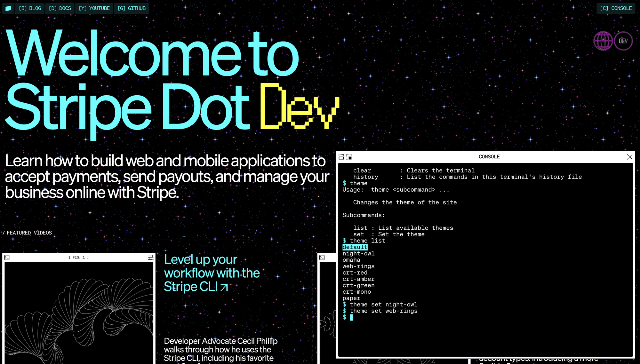Dock the console panel to the bottom
Image resolution: width=640 pixels, height=364 pixels.
coord(341,157)
